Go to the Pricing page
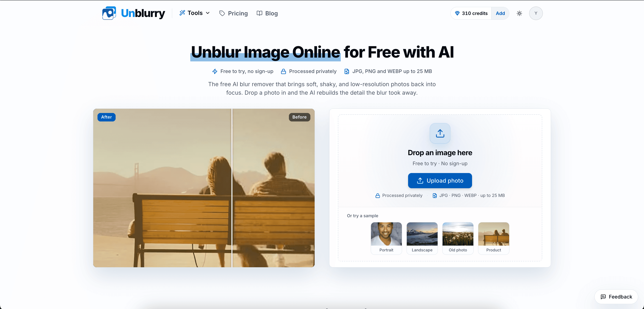Screen dimensions: 644x309 pos(233,13)
